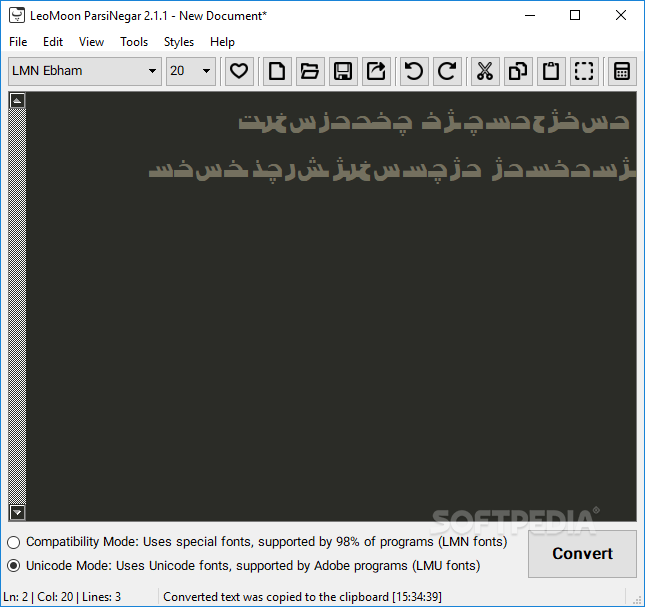Open the Help menu
This screenshot has width=645, height=607.
point(222,42)
